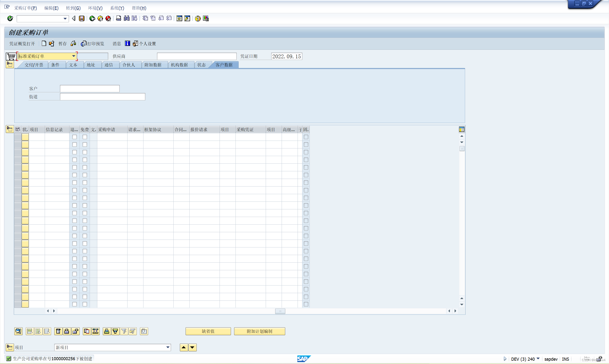
Task: Tick the first row 免费 checkbox
Action: click(85, 137)
